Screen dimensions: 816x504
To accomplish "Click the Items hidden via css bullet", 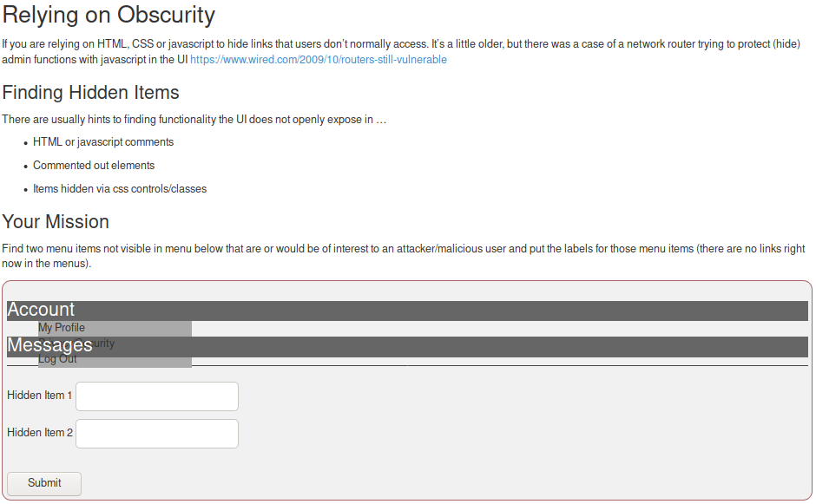I will coord(120,189).
